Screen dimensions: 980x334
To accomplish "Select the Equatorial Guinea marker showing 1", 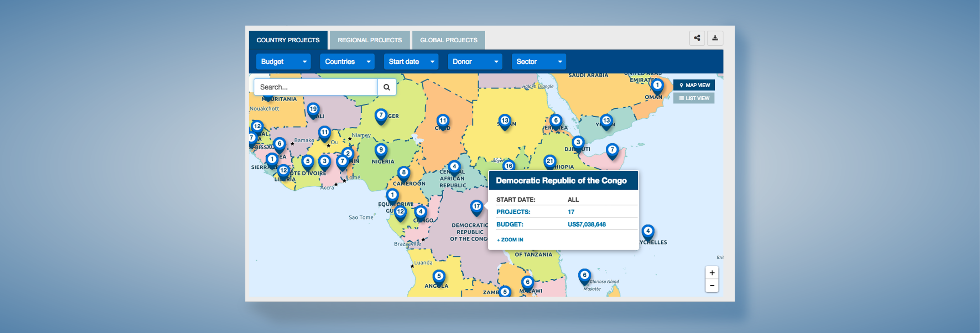I will (x=392, y=196).
